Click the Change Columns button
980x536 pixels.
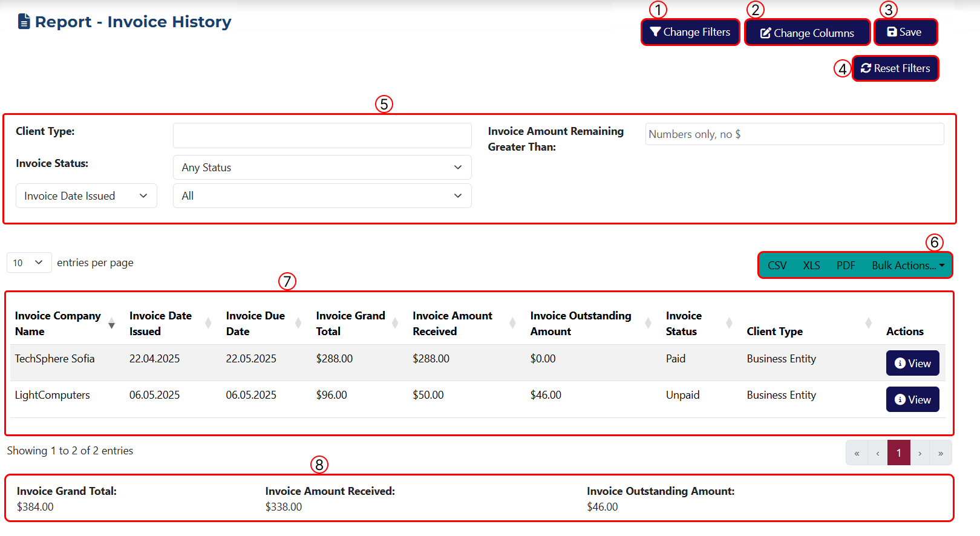click(x=807, y=33)
